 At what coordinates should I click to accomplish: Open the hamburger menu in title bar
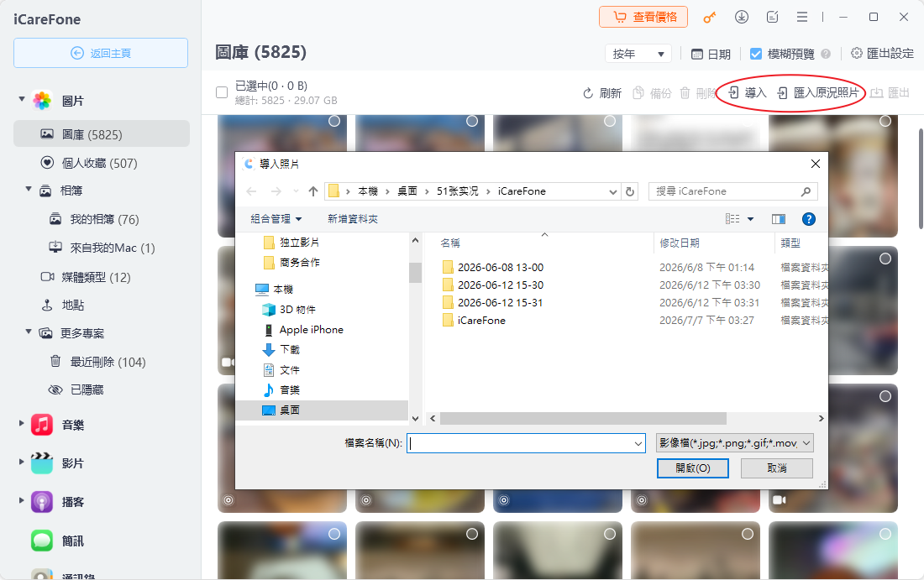coord(802,17)
